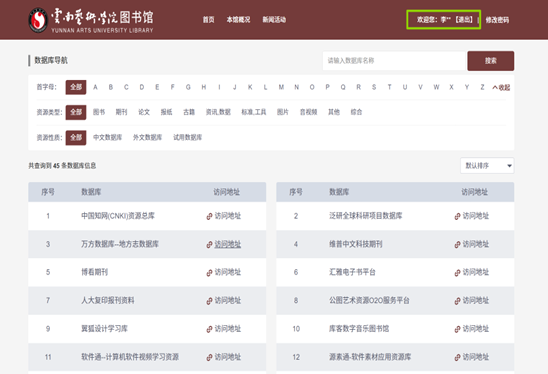Screen dimensions: 548x374
Task: Filter resource type 标准,工具
Action: tap(254, 112)
